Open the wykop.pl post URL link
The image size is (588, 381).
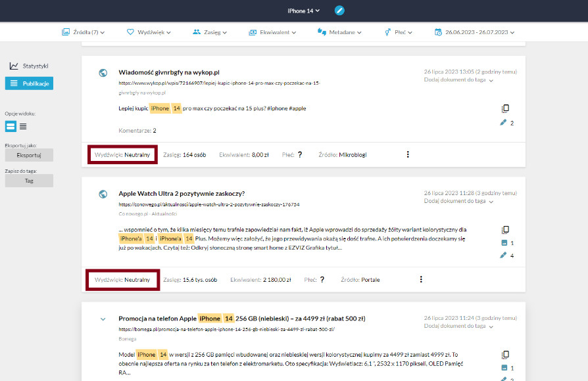point(220,83)
